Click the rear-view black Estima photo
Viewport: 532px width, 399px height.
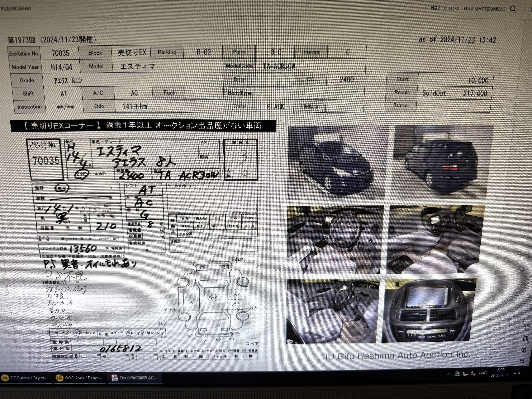tap(442, 162)
